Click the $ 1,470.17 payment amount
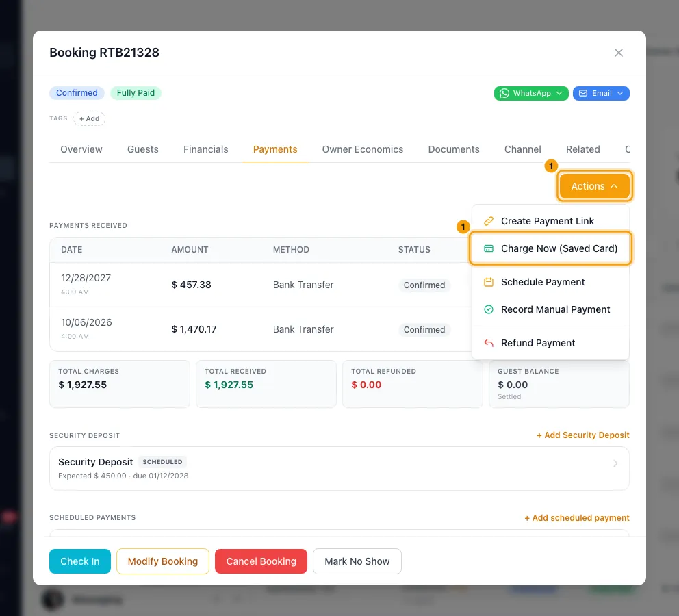679x616 pixels. click(x=194, y=329)
